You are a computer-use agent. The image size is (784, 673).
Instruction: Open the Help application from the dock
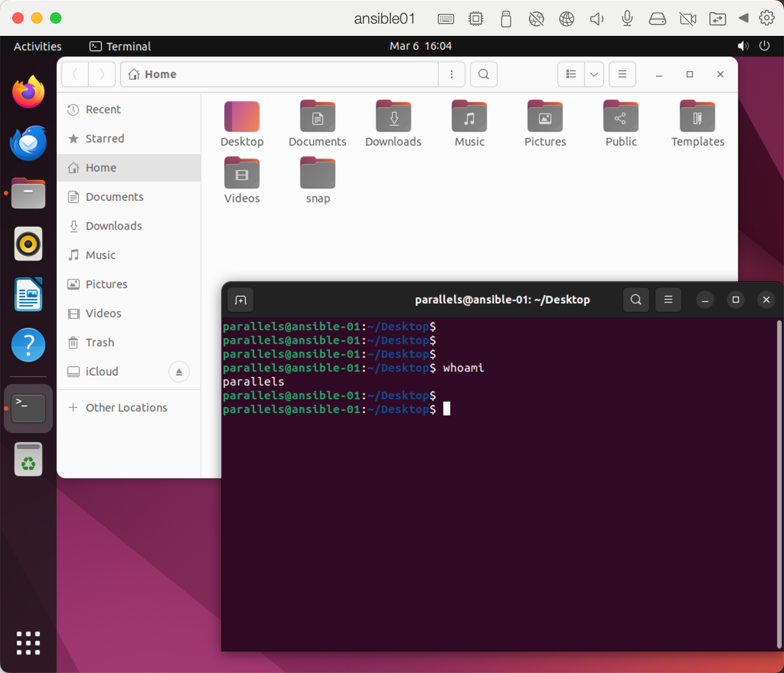(x=28, y=345)
